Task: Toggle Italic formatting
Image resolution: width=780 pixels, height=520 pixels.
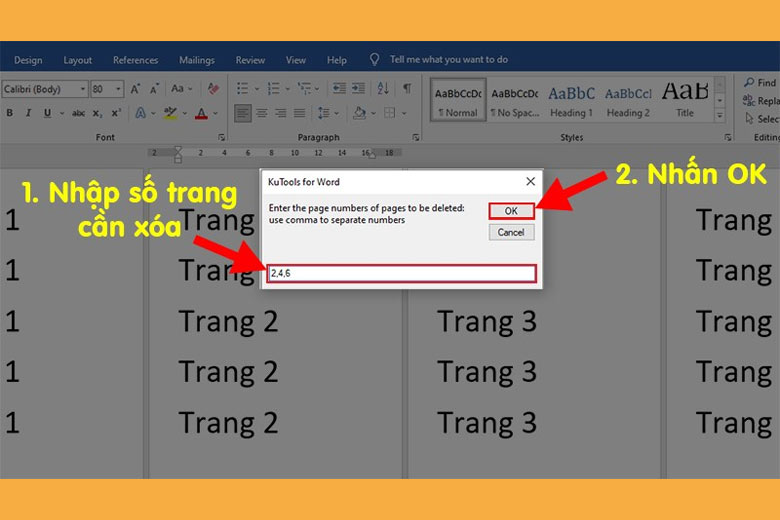Action: point(28,113)
